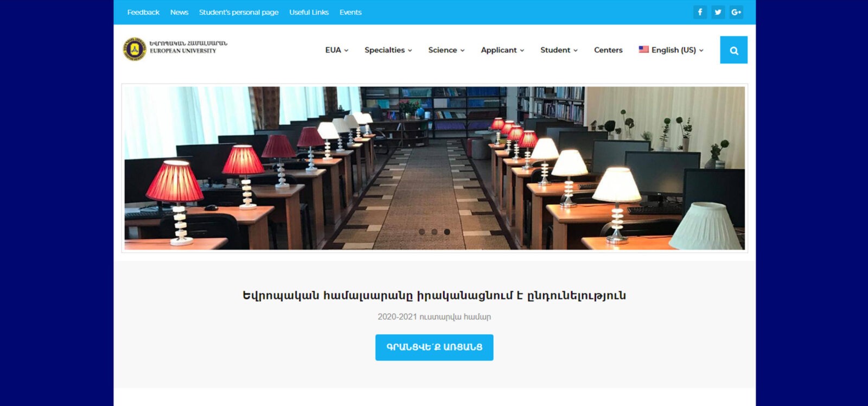This screenshot has width=868, height=406.
Task: Expand the Science menu
Action: 446,50
